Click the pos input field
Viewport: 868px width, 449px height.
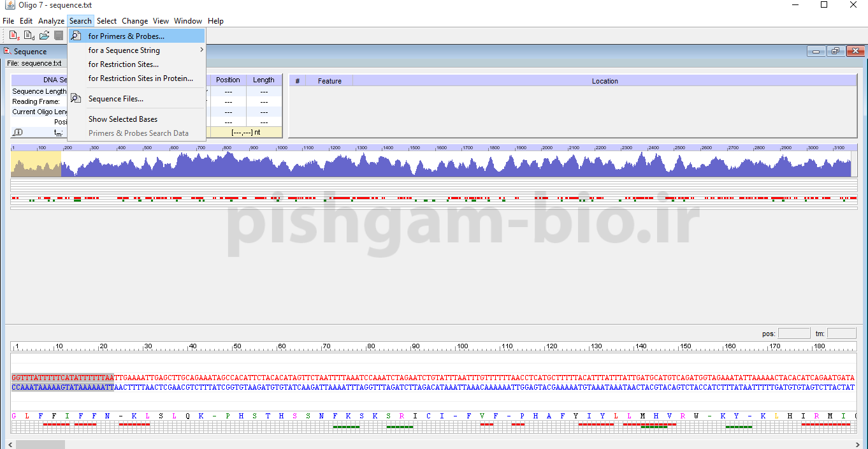coord(794,334)
